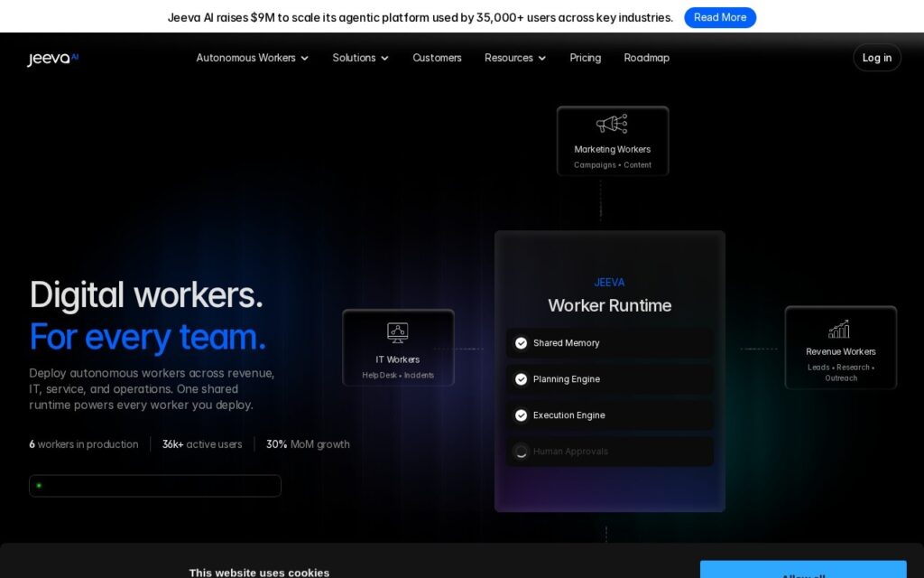Expand the Solutions menu chevron

point(384,58)
